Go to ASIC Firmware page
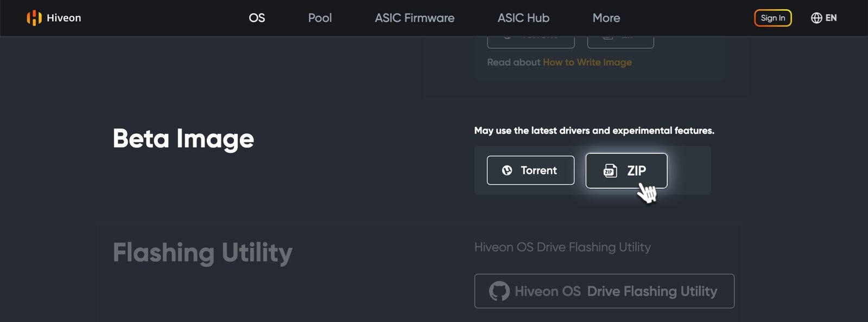The width and height of the screenshot is (868, 322). pyautogui.click(x=415, y=18)
